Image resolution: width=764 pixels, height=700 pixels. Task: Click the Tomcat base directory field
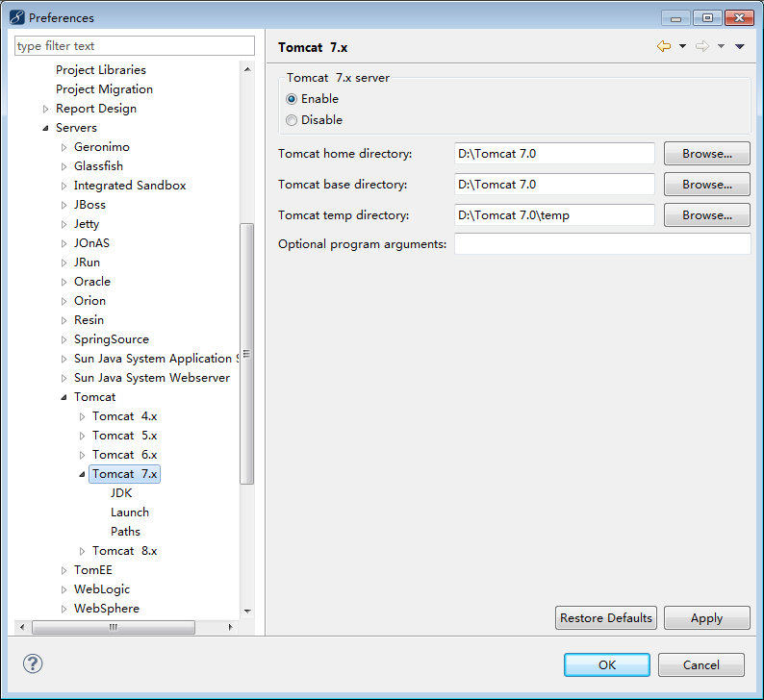coord(554,185)
